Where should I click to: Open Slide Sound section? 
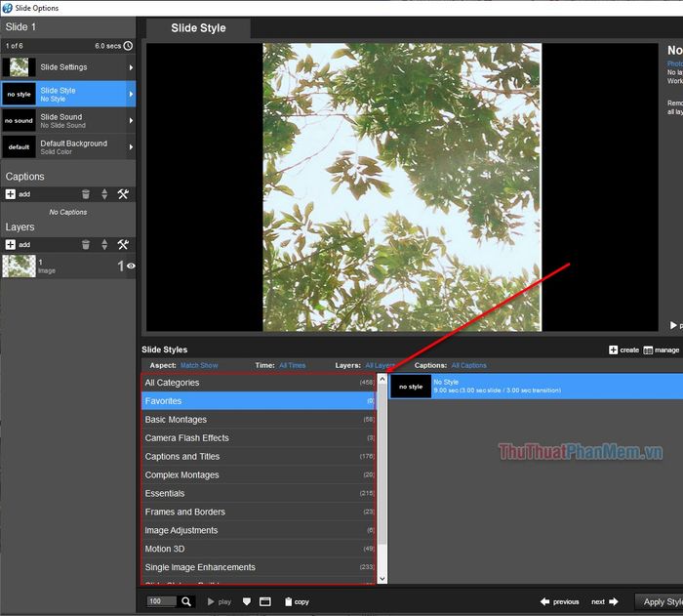tap(68, 121)
